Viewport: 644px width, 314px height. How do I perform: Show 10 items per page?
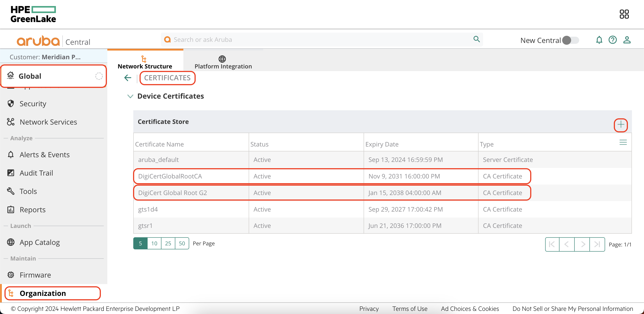(154, 243)
